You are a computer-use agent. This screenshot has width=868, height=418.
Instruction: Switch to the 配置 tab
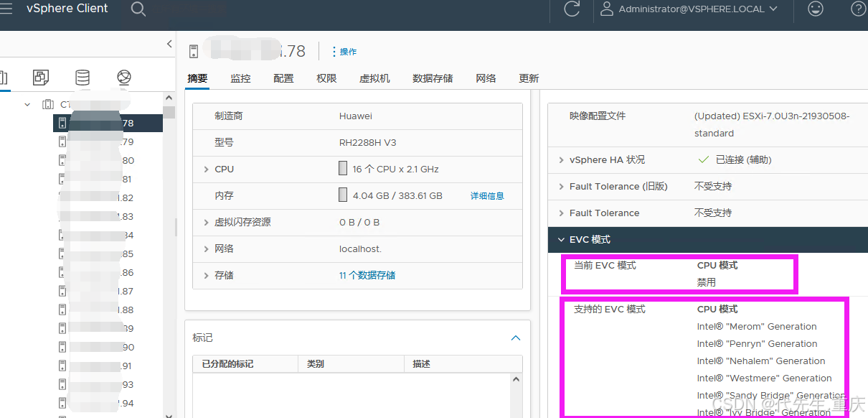[283, 78]
